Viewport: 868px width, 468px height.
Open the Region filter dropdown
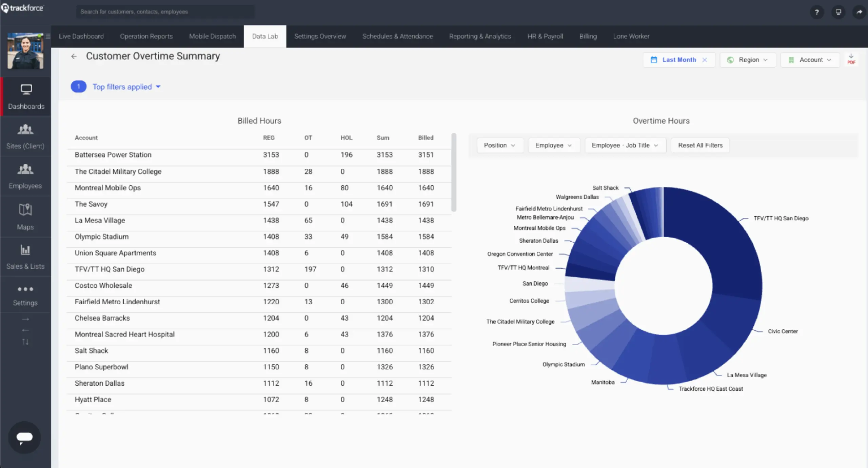pyautogui.click(x=748, y=60)
